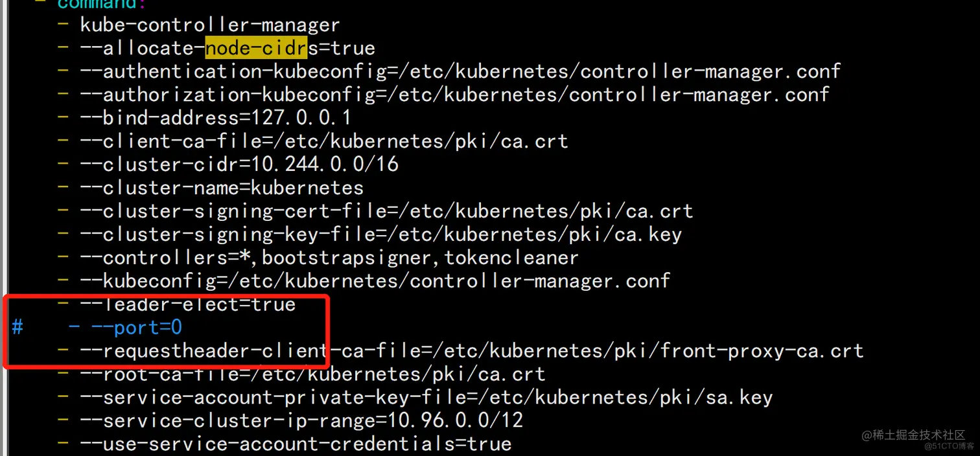Click the --root-ca-file line
Image resolution: width=980 pixels, height=456 pixels.
point(312,374)
